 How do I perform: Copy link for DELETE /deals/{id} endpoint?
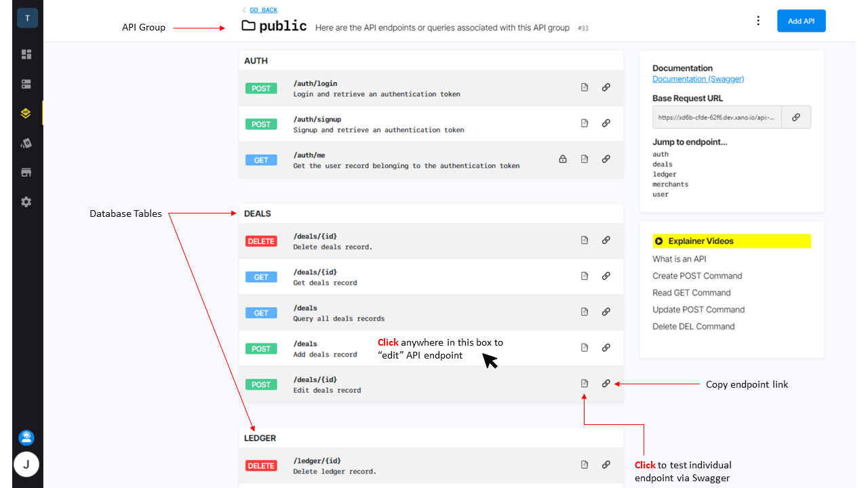point(606,240)
